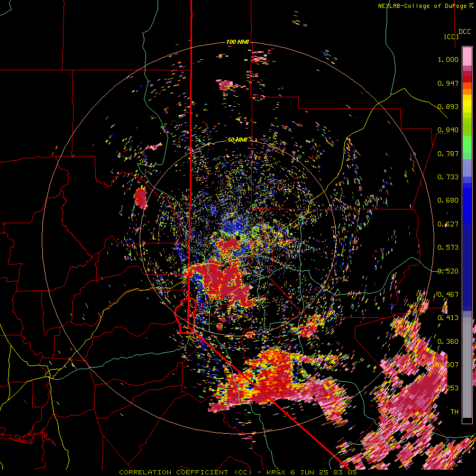Select the 0.627 legend value

point(448,224)
